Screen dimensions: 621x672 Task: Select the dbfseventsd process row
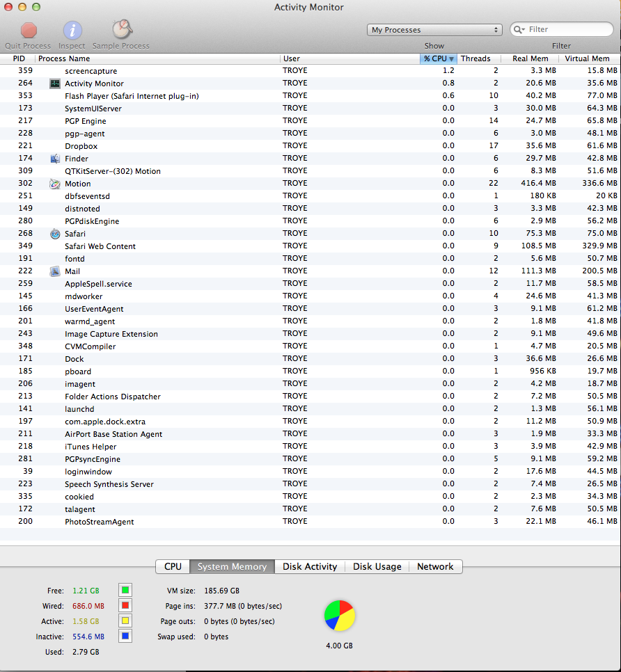click(x=310, y=196)
